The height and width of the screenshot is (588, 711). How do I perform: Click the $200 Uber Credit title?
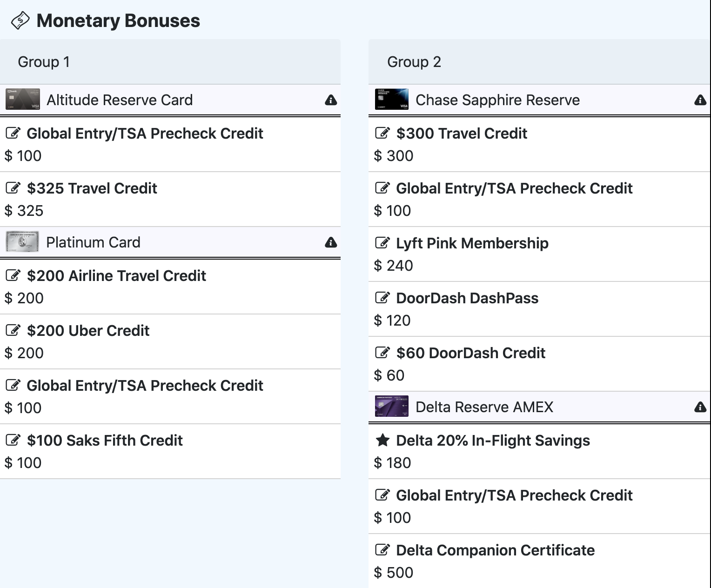[88, 331]
